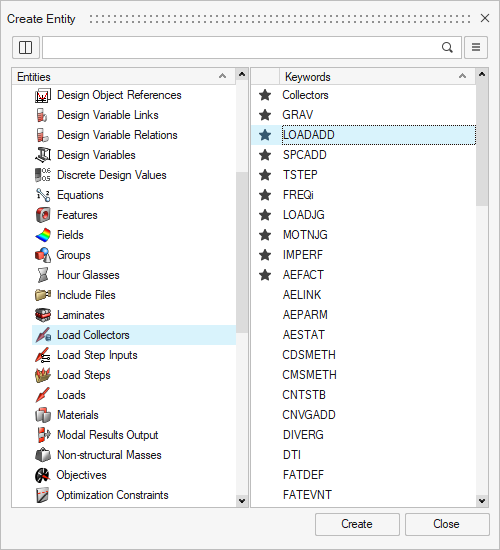Click the Equations icon
The height and width of the screenshot is (550, 500).
coord(43,195)
